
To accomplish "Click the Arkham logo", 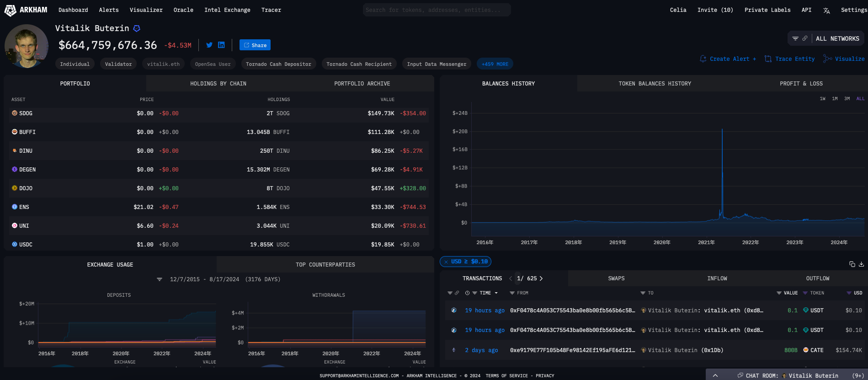I will (26, 10).
